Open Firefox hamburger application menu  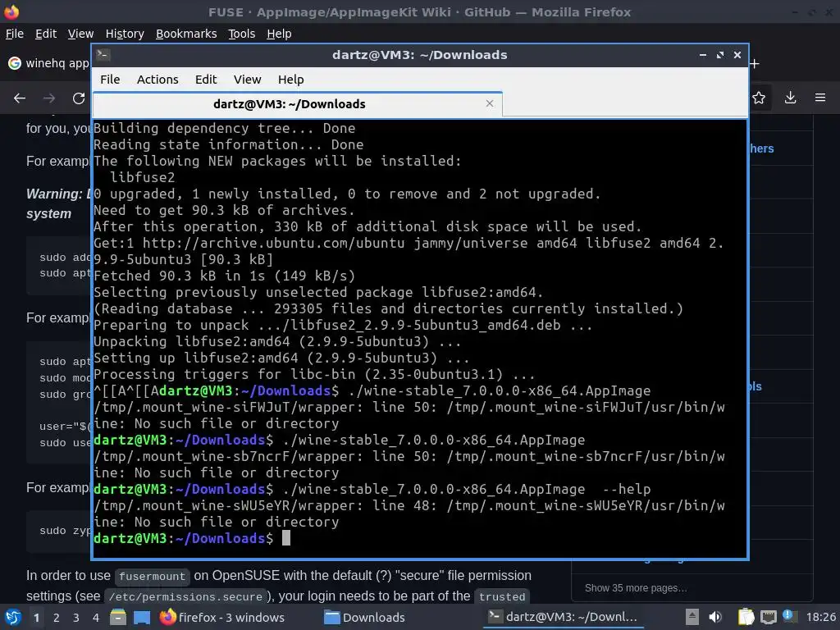(820, 98)
